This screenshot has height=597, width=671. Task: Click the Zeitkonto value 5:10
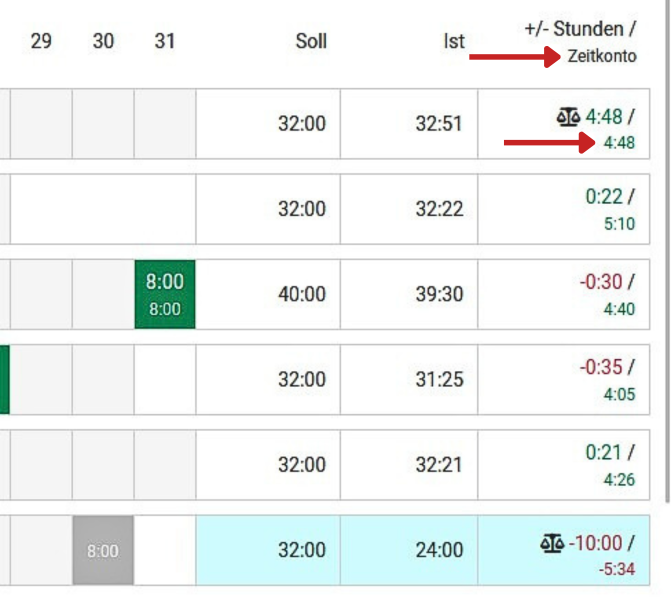(x=619, y=224)
